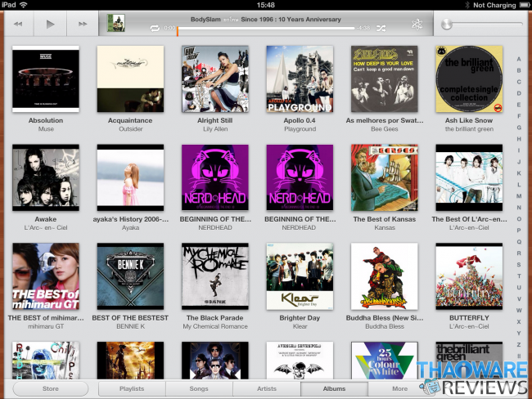Click the "Absolution" album title text
The image size is (532, 399).
[x=46, y=120]
